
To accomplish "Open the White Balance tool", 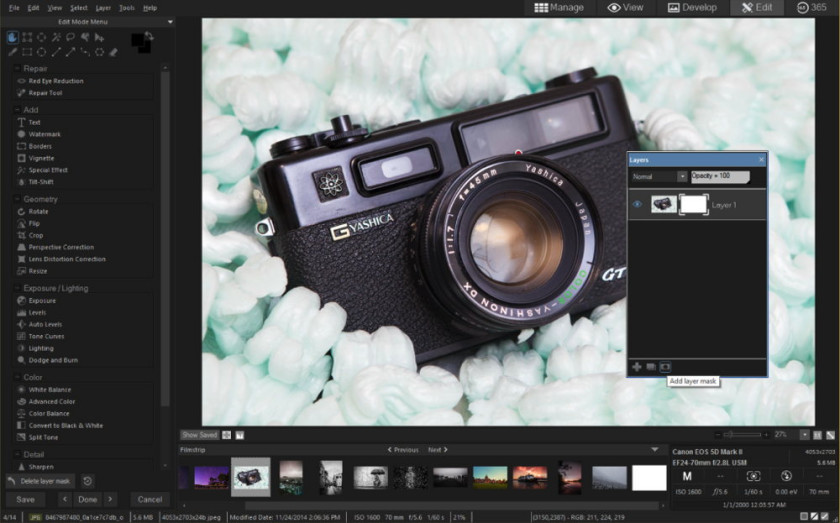I will [x=50, y=390].
